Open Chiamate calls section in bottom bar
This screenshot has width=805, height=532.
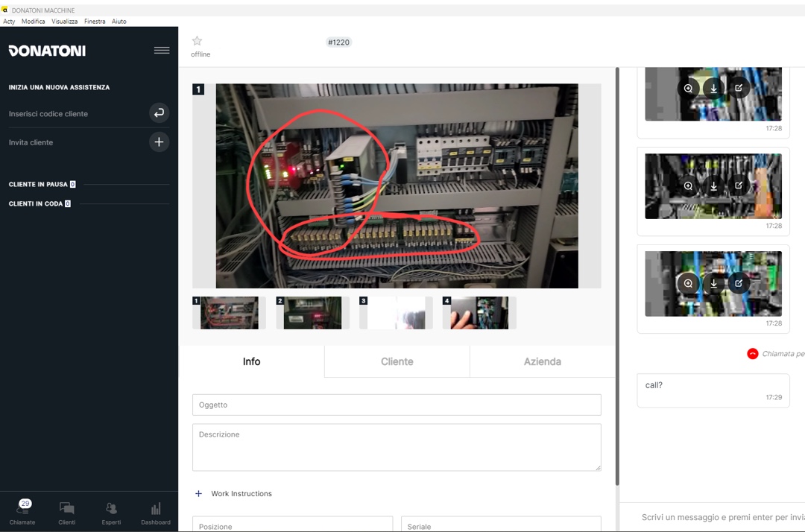(22, 512)
